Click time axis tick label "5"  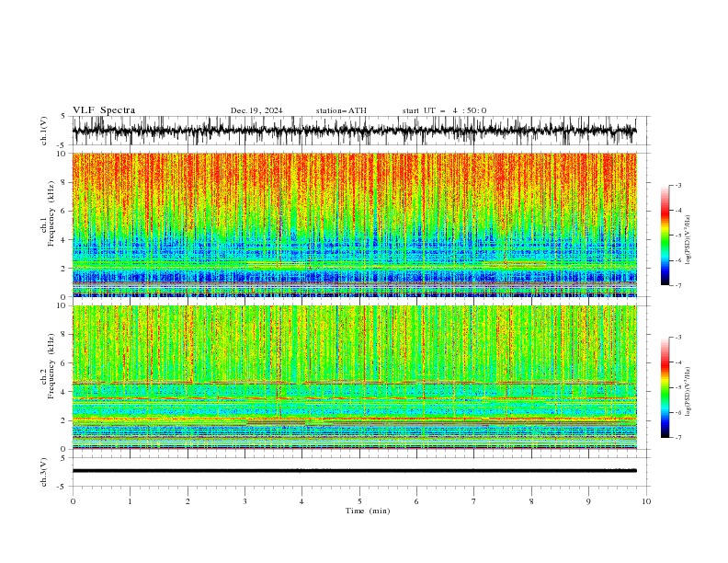[x=359, y=501]
